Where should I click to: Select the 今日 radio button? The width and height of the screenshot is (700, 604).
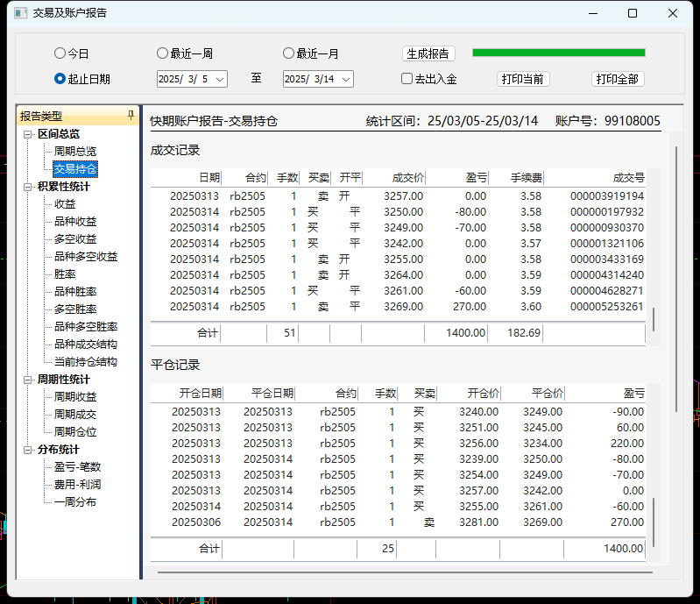[60, 53]
